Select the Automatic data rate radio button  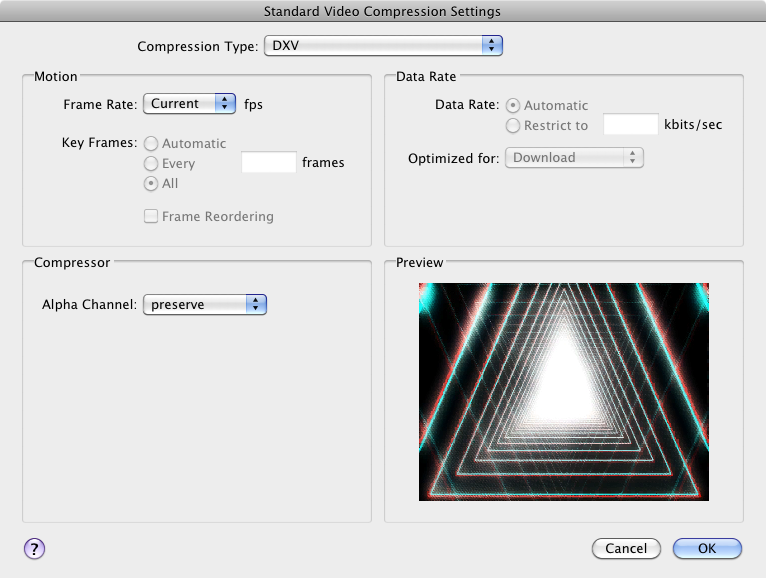pyautogui.click(x=512, y=106)
